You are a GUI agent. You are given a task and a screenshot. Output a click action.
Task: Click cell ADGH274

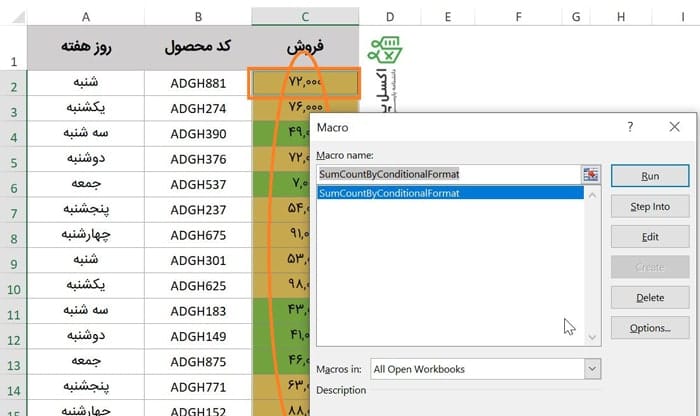point(198,108)
